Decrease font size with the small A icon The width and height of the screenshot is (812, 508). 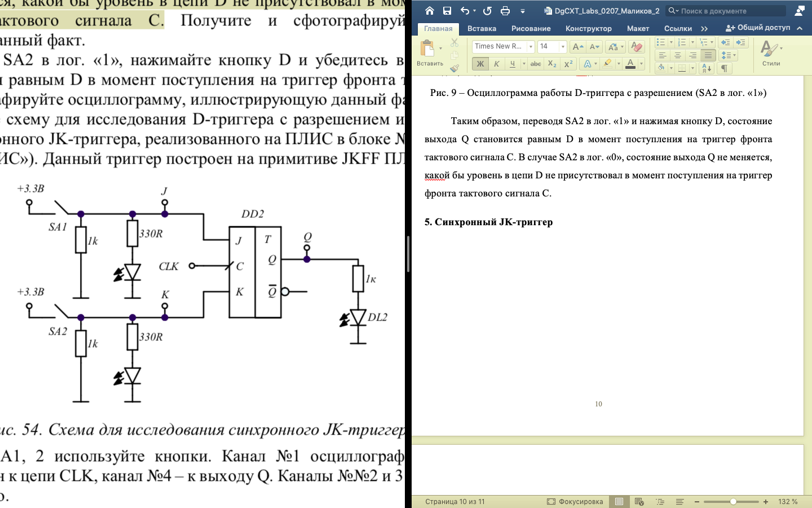[x=594, y=47]
